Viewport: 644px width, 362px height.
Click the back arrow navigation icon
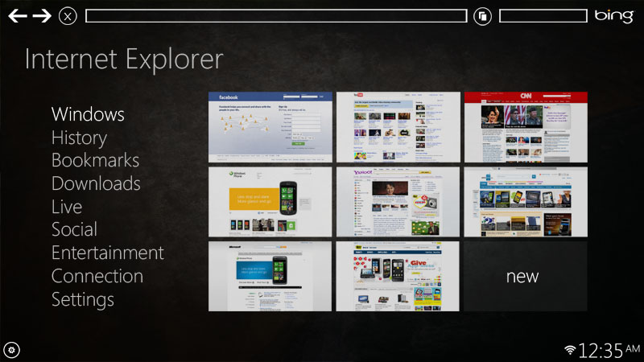click(x=17, y=16)
